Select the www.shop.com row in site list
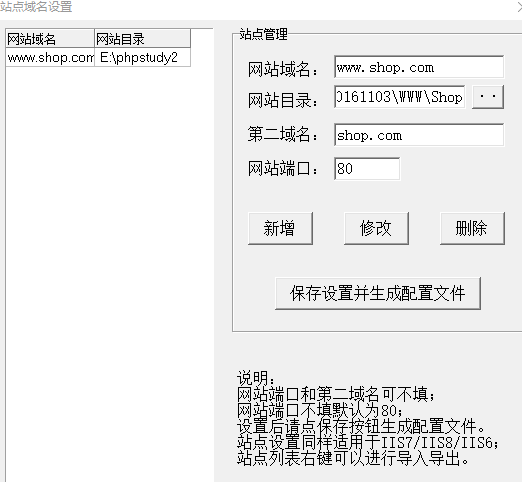 point(98,57)
